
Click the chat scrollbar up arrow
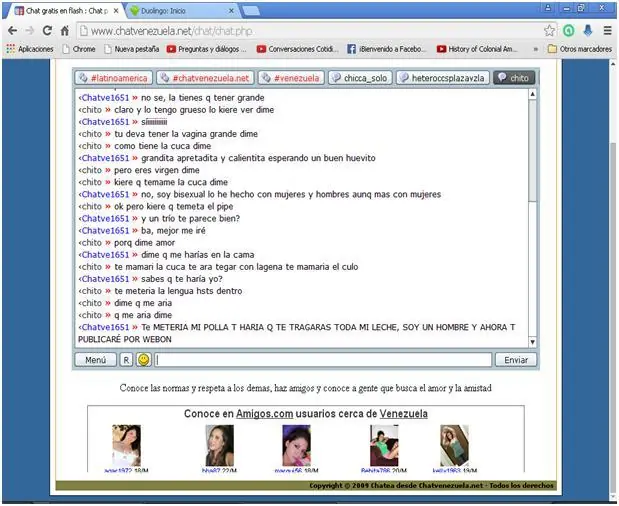point(533,94)
